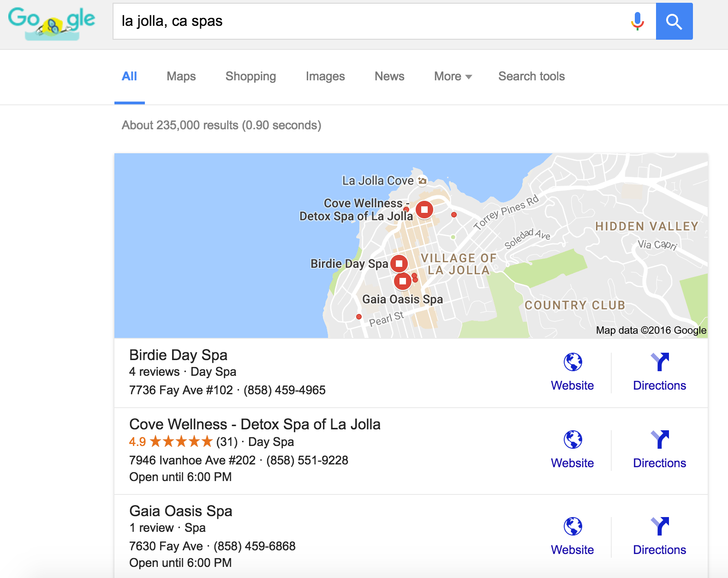Open the Cove Wellness listing title
This screenshot has width=728, height=578.
click(x=255, y=424)
